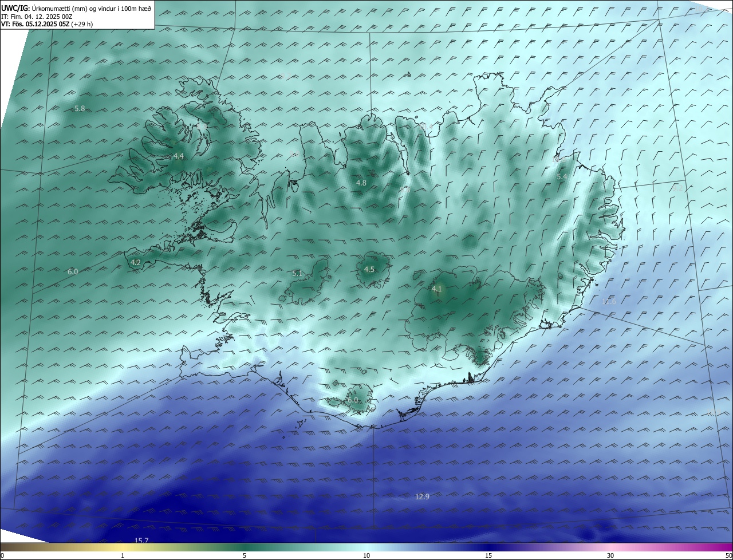The image size is (733, 560).
Task: Click the 6.0 value label over the western ocean
Action: click(x=73, y=271)
